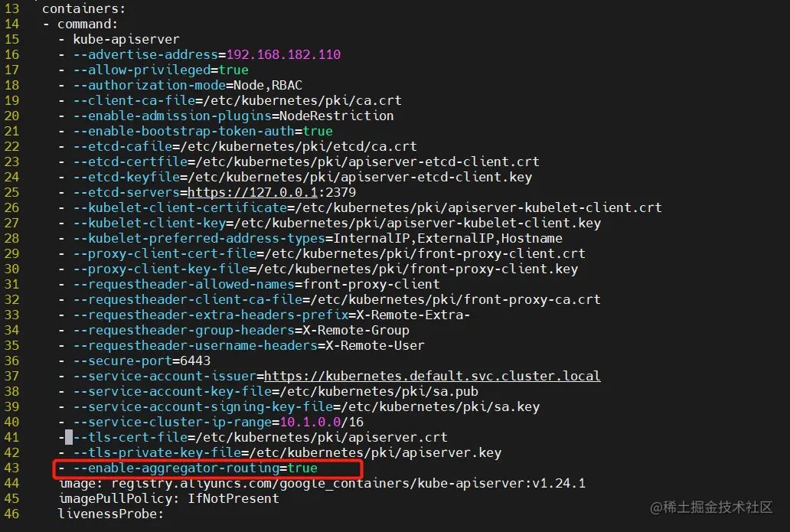Viewport: 790px width, 532px height.
Task: Click line number 16 in the gutter
Action: [x=11, y=54]
